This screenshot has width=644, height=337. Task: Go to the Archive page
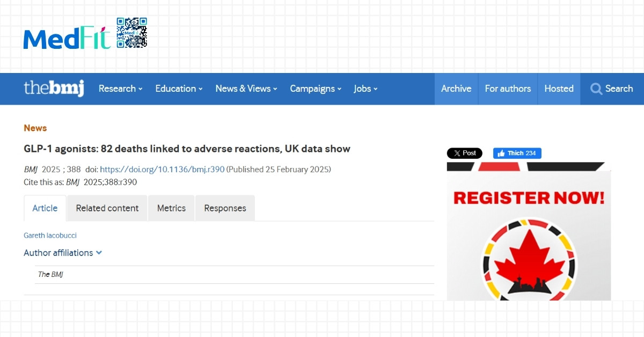456,89
